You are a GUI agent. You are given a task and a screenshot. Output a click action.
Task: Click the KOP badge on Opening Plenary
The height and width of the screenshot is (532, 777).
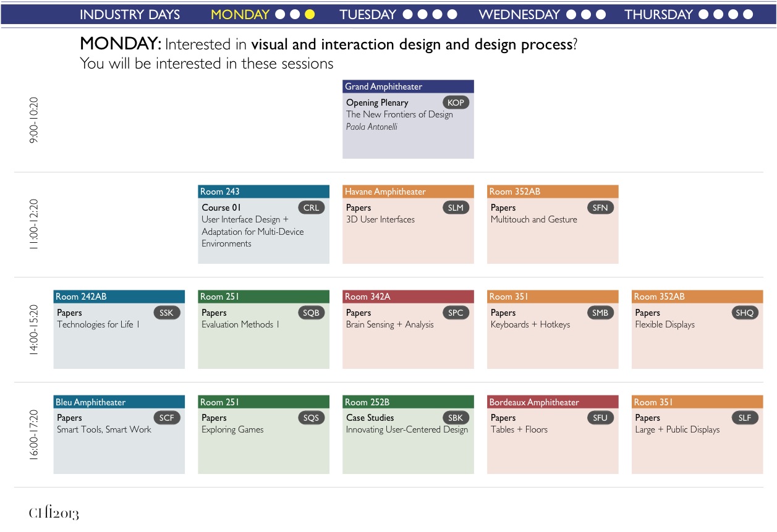(456, 103)
